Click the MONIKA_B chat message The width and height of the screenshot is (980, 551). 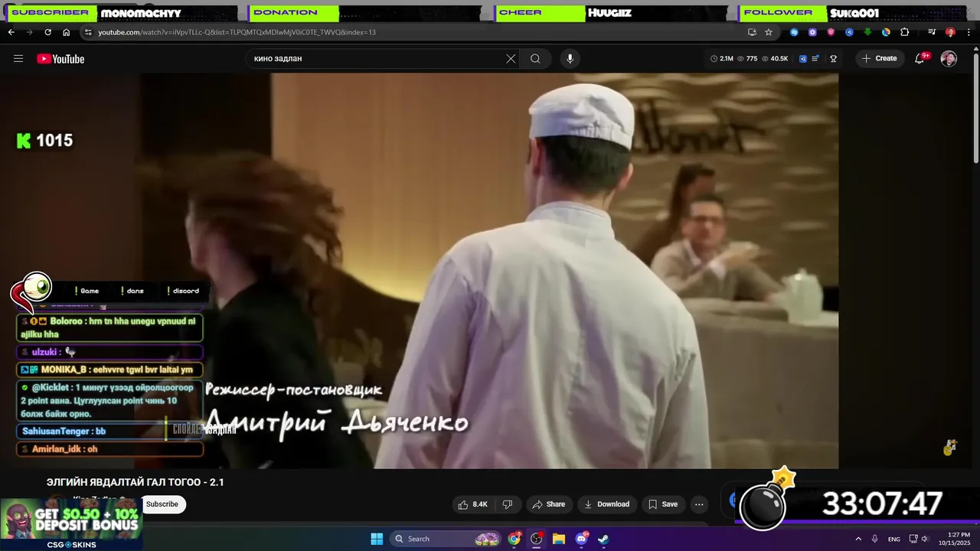(109, 370)
